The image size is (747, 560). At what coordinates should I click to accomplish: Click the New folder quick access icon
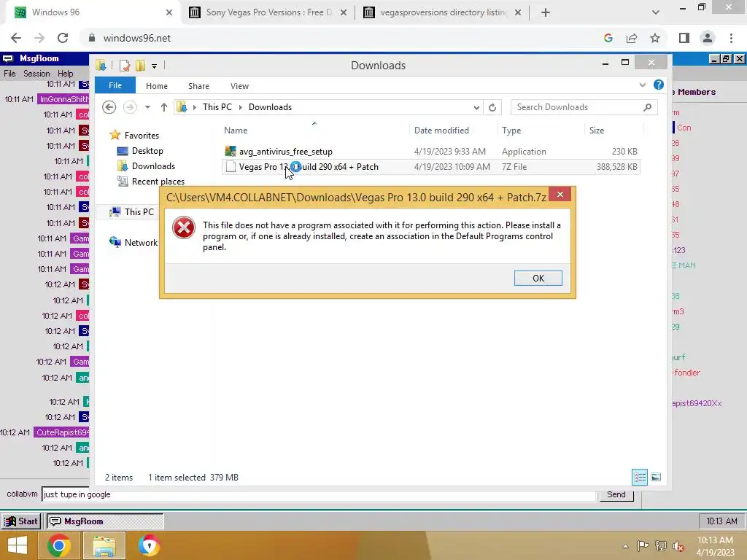point(140,65)
